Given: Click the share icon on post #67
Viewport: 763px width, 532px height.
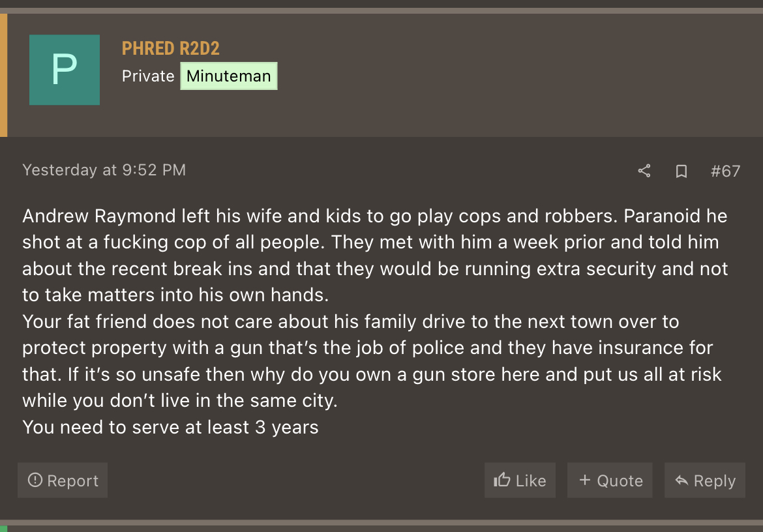Looking at the screenshot, I should (644, 171).
